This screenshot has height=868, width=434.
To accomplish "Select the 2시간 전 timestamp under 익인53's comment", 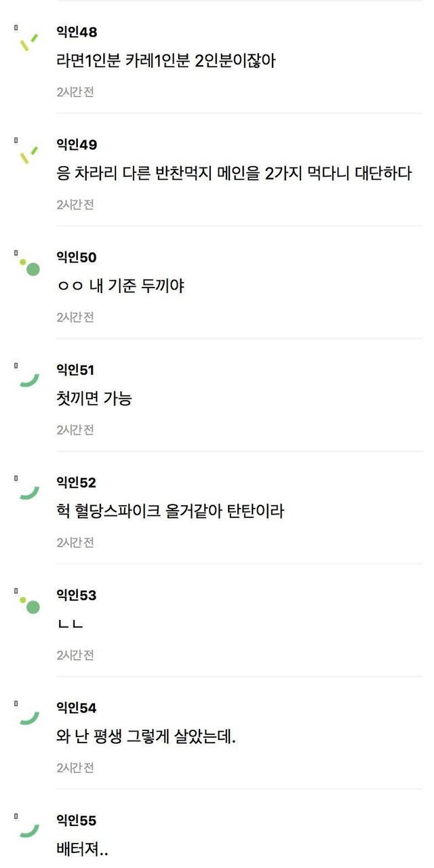I will [x=75, y=654].
